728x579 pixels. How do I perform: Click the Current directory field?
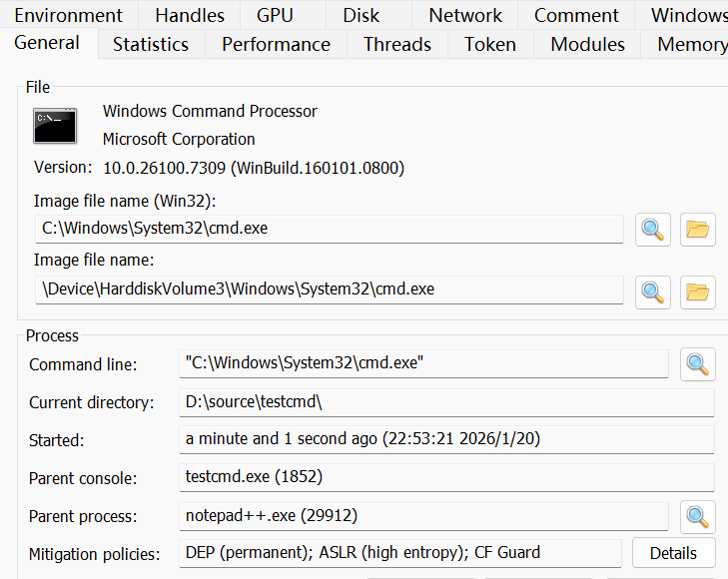447,402
